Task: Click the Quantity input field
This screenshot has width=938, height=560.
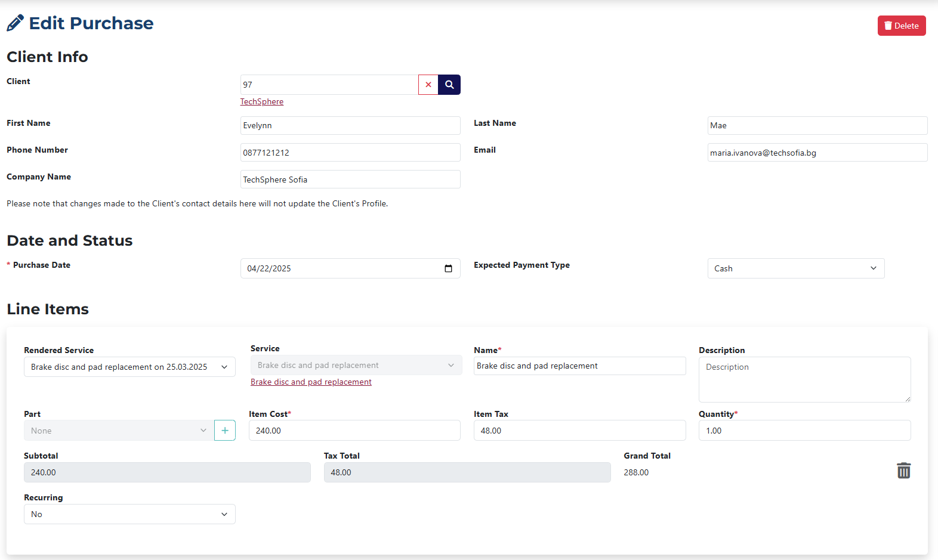Action: click(804, 431)
